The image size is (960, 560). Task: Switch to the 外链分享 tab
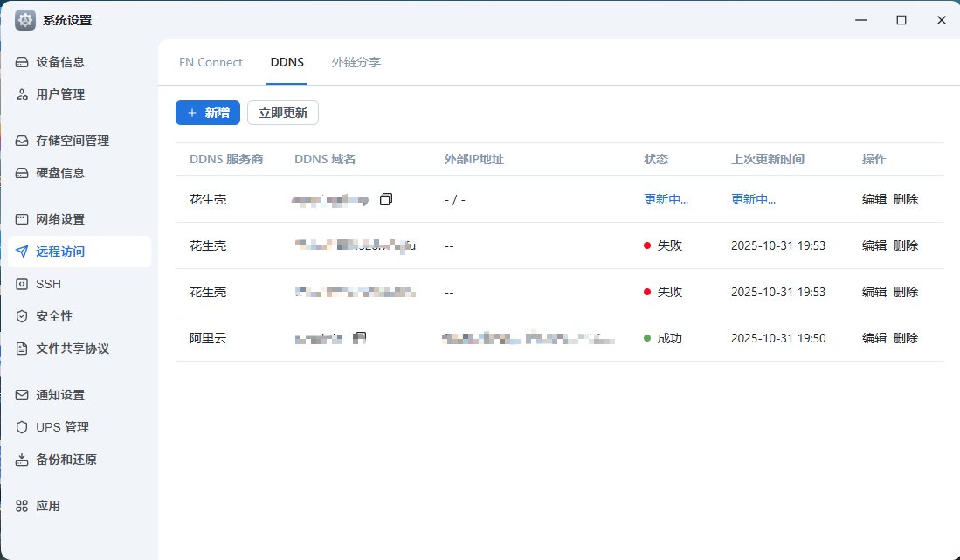click(x=356, y=62)
